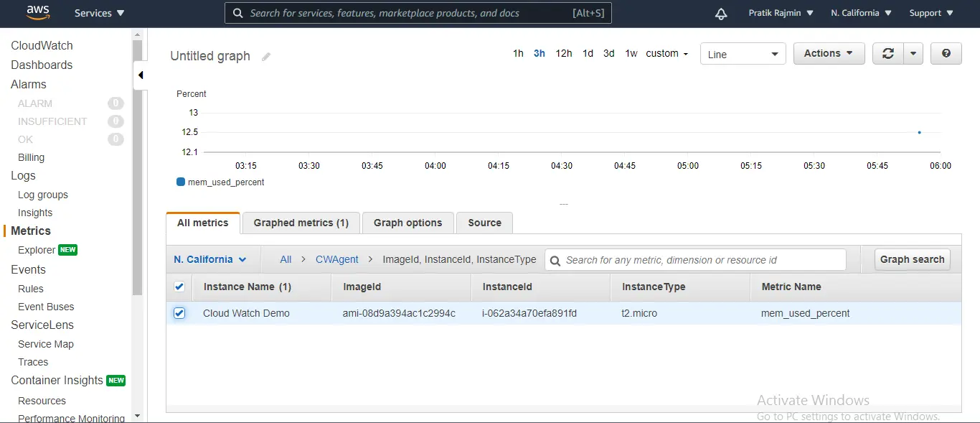
Task: Click the sidebar vertical scrollbar
Action: pyautogui.click(x=138, y=168)
